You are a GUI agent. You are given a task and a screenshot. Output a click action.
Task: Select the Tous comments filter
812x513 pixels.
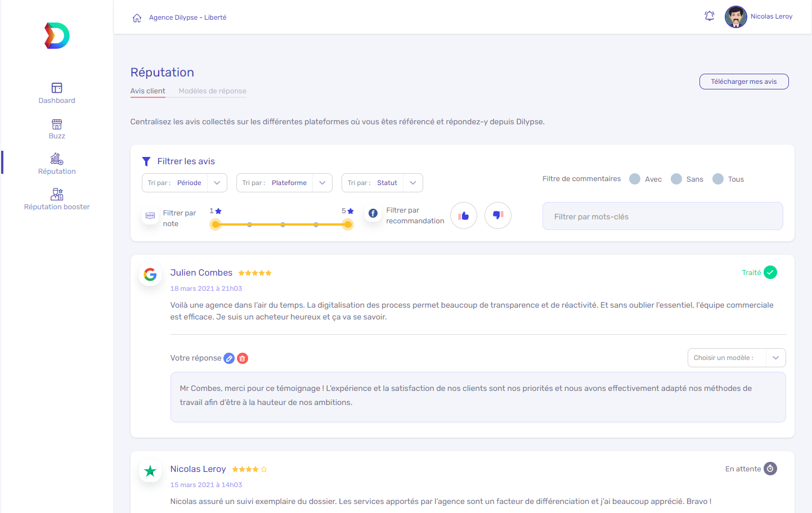[718, 179]
